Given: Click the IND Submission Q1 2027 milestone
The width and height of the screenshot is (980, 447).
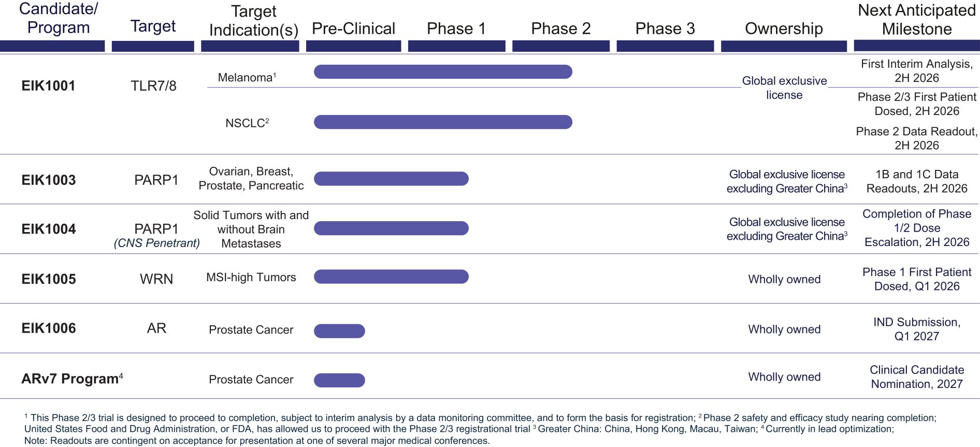Looking at the screenshot, I should [x=917, y=329].
